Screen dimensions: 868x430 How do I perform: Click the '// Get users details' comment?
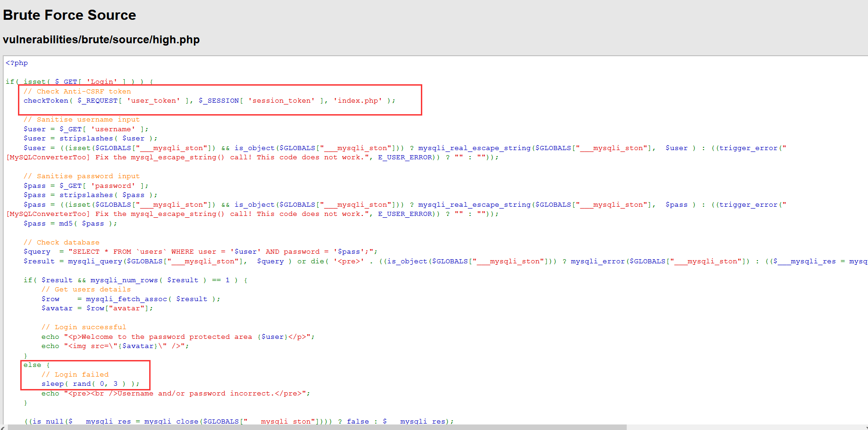(86, 290)
